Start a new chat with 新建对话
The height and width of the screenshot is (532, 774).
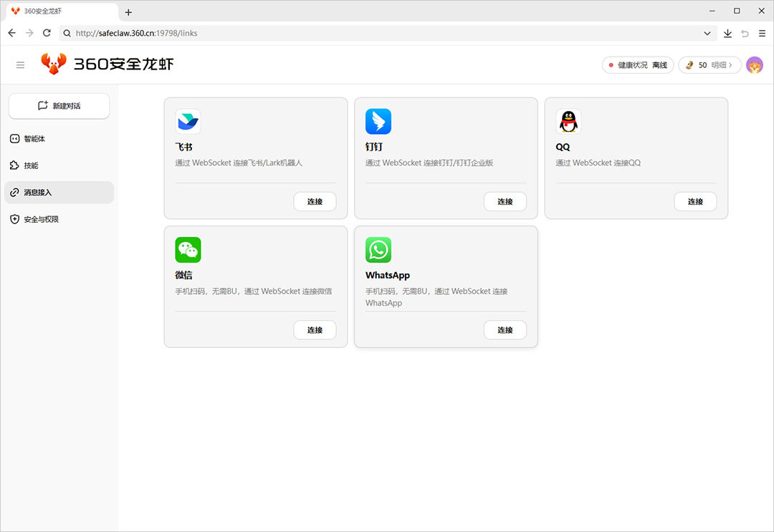pyautogui.click(x=59, y=106)
